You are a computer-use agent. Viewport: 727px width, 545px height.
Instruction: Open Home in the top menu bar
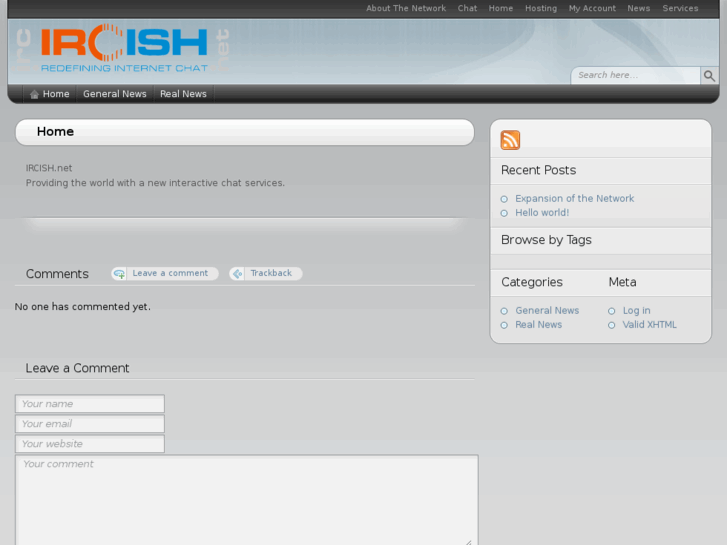tap(501, 8)
